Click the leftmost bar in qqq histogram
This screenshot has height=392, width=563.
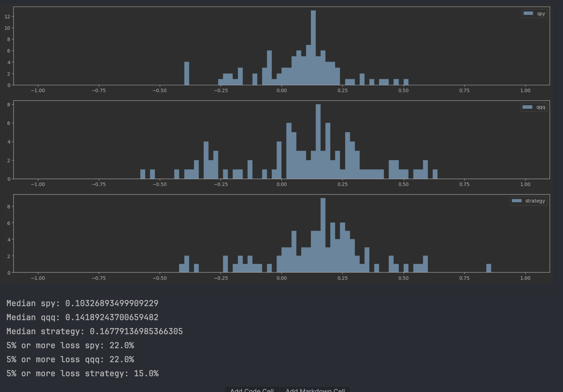pos(143,174)
